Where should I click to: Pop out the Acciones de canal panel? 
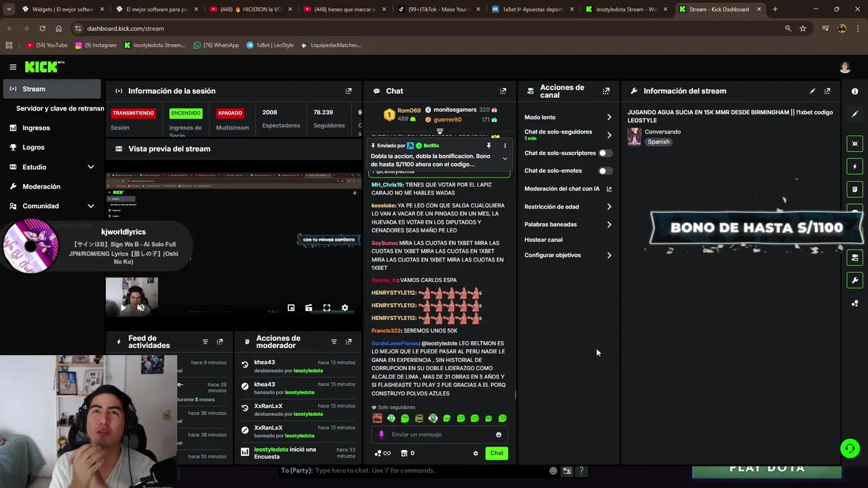[x=606, y=91]
